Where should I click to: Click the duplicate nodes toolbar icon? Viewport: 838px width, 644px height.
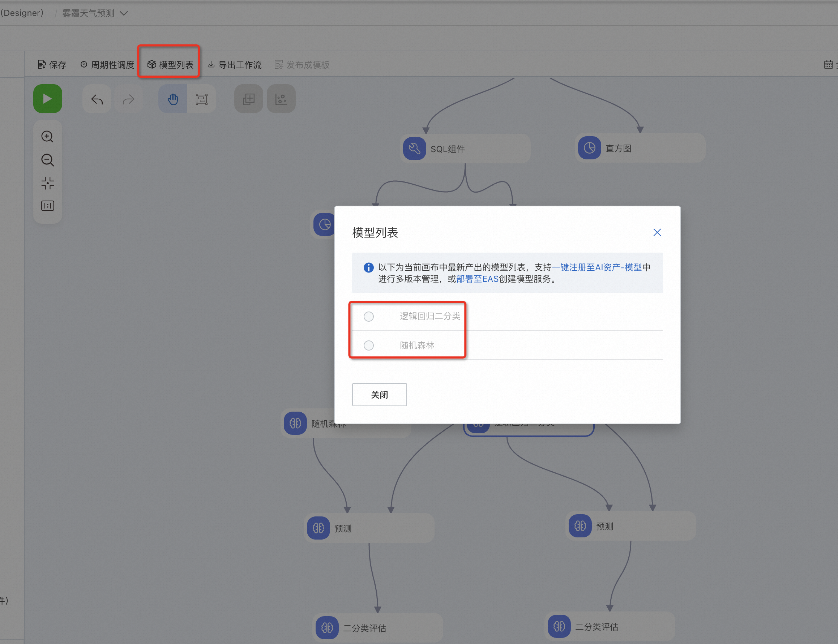[248, 99]
